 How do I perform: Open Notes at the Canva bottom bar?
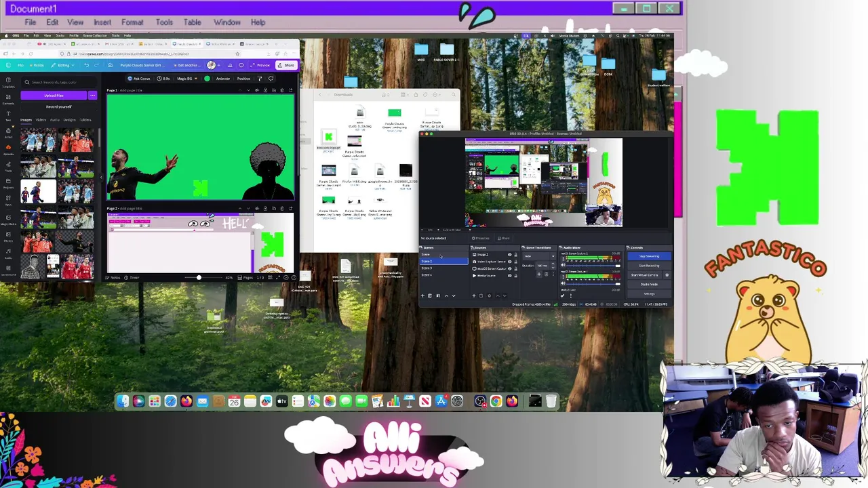point(113,277)
